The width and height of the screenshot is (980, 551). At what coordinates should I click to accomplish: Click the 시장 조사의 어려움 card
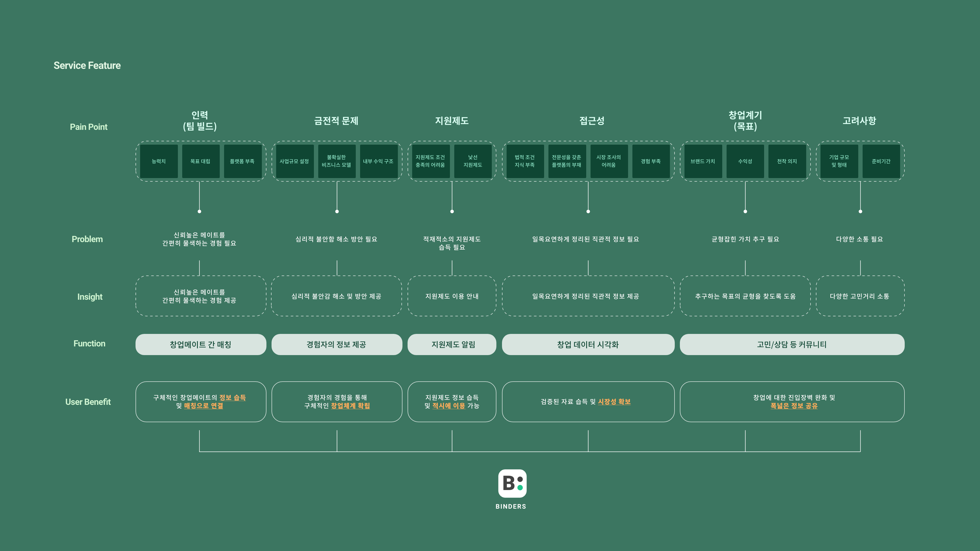[x=609, y=161]
